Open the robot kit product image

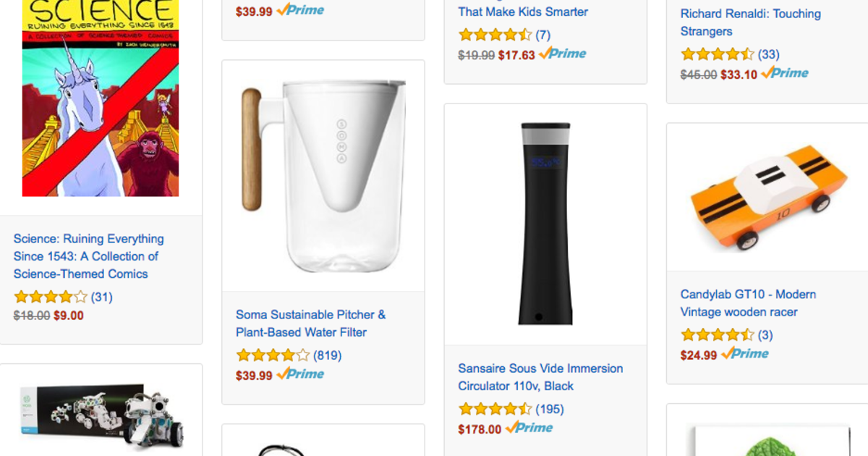[101, 420]
